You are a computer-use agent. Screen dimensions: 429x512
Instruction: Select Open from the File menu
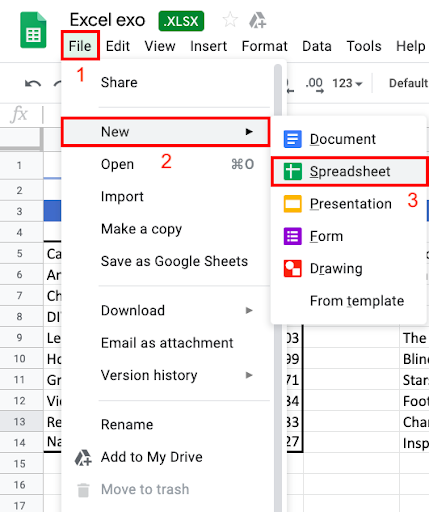point(166,164)
